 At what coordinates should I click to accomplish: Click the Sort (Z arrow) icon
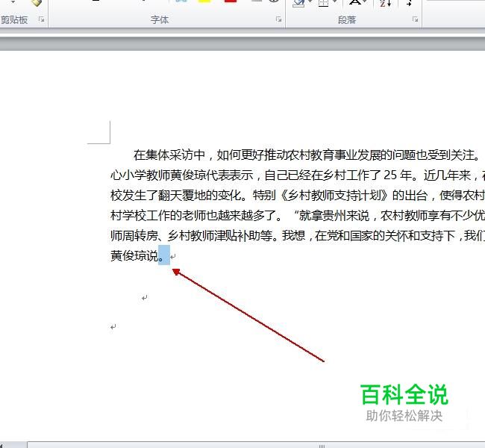tap(386, 3)
